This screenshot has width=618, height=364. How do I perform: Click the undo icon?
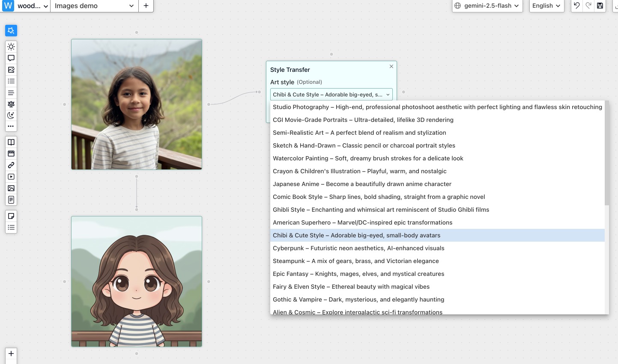[x=576, y=6]
